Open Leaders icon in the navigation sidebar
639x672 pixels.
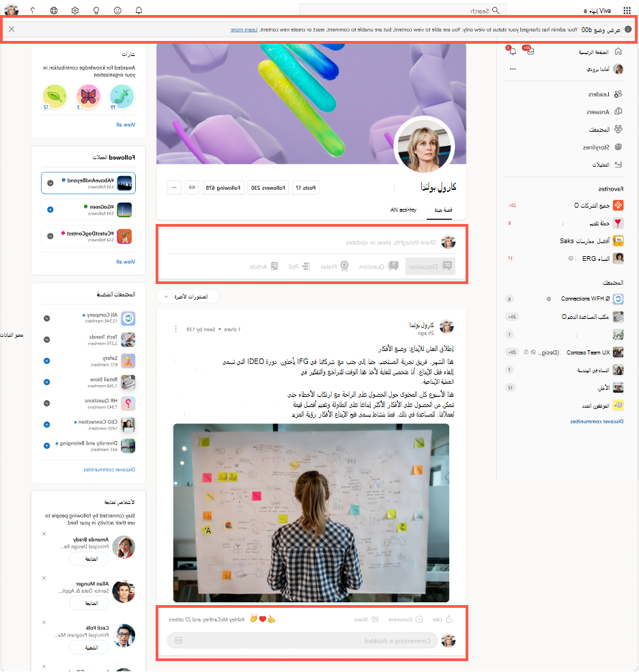[x=618, y=94]
